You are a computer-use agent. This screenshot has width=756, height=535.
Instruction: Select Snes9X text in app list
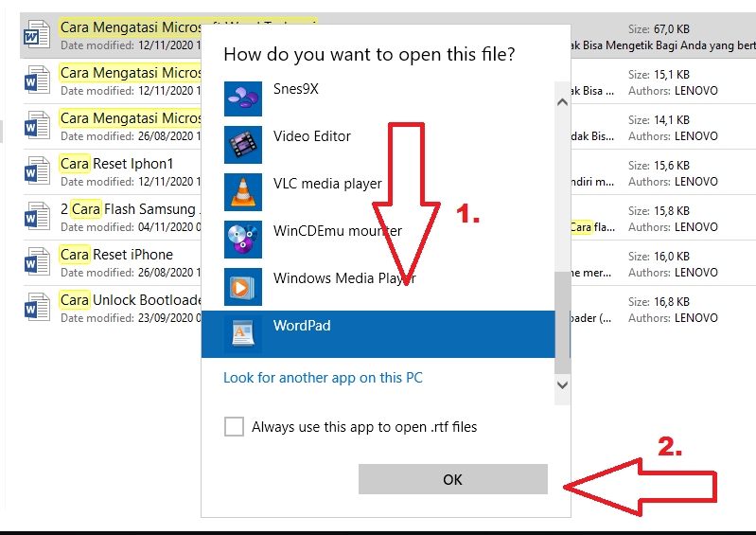click(x=295, y=89)
